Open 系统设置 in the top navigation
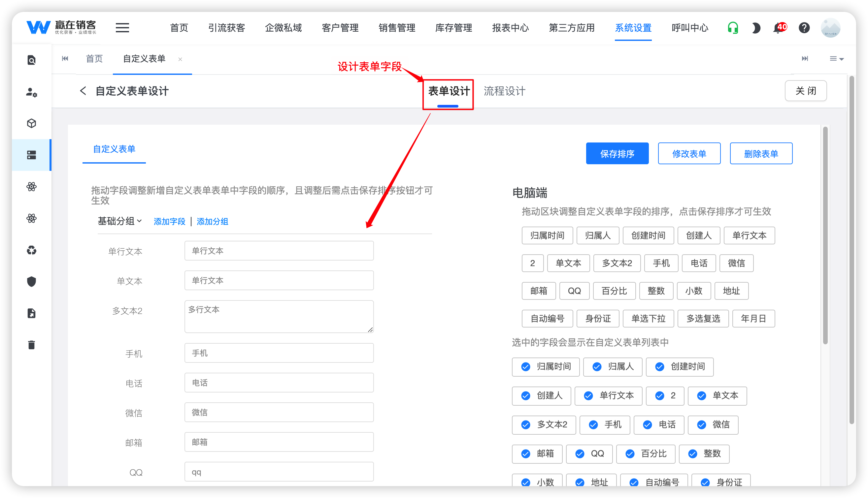This screenshot has width=868, height=498. (633, 28)
